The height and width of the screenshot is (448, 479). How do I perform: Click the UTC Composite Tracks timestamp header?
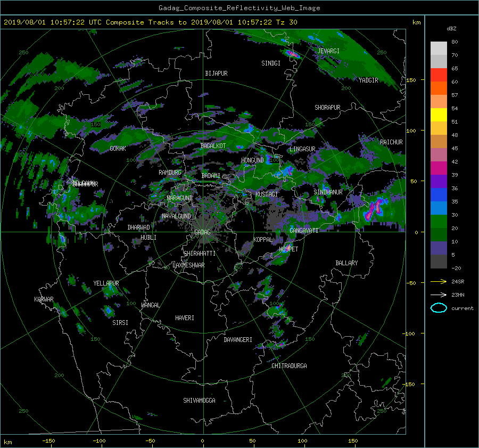[x=150, y=22]
